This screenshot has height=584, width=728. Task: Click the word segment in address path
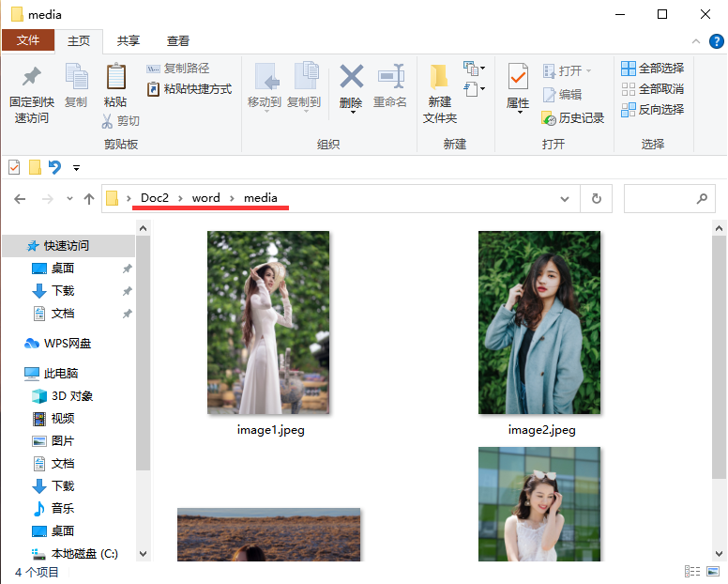pyautogui.click(x=206, y=198)
